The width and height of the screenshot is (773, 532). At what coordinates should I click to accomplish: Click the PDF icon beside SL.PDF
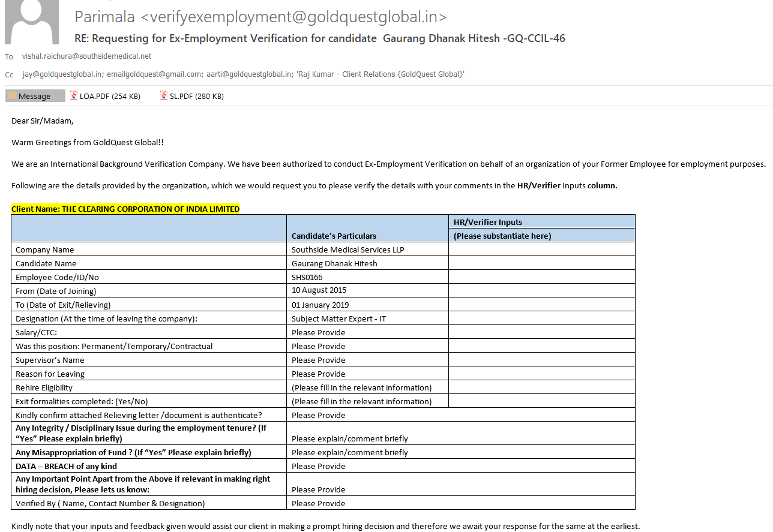[x=164, y=96]
